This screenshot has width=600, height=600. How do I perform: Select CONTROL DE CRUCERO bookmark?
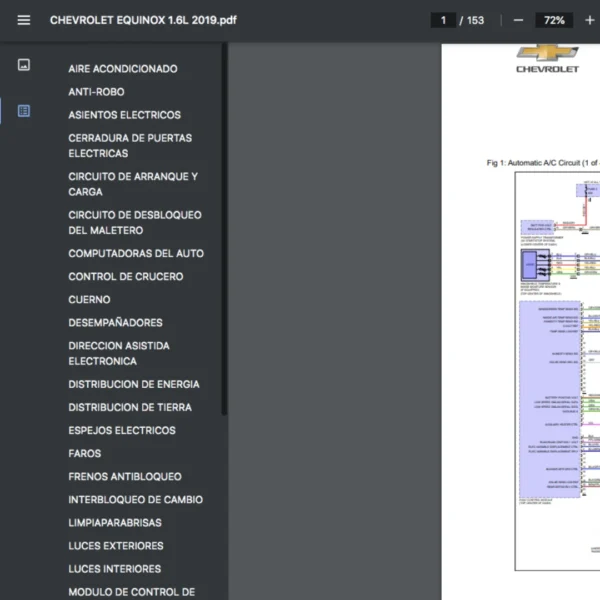click(126, 277)
